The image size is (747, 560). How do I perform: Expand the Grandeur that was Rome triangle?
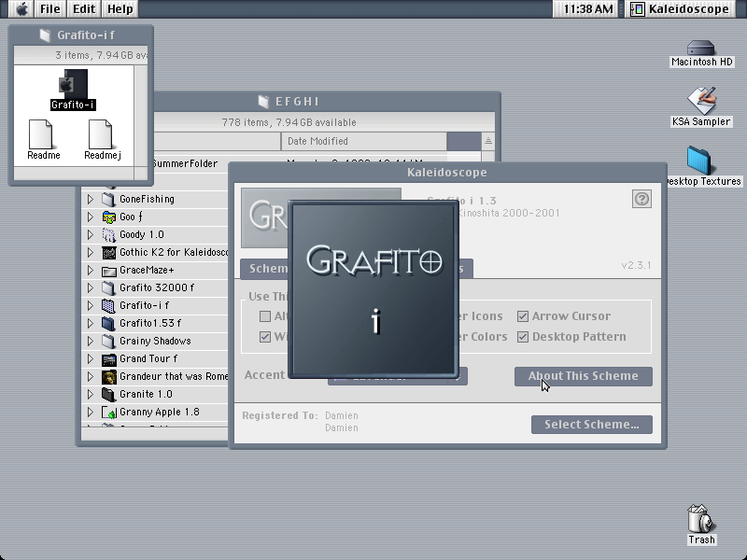point(90,377)
